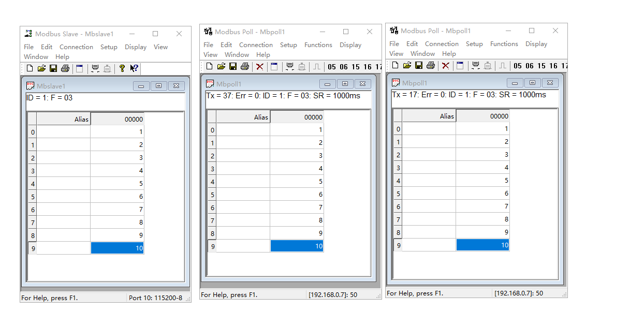Click Save disk icon in Modbus Poll Tx=37 window
644x326 pixels.
tap(233, 66)
